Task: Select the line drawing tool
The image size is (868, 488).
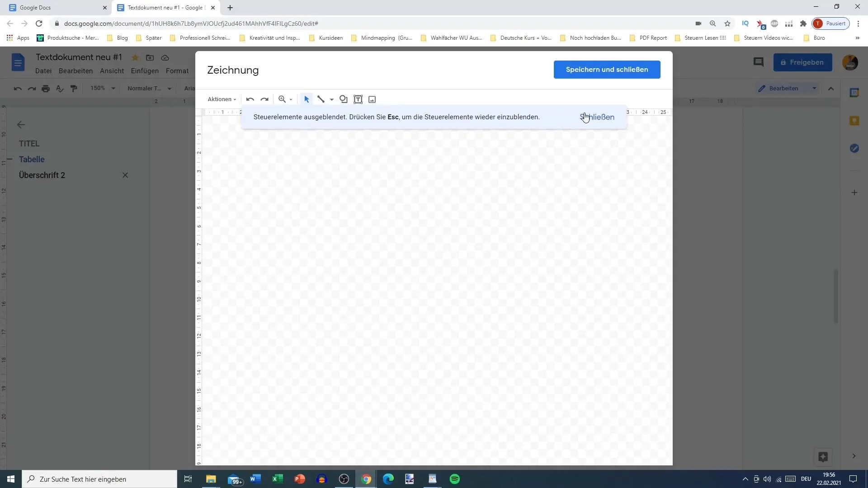Action: (321, 99)
